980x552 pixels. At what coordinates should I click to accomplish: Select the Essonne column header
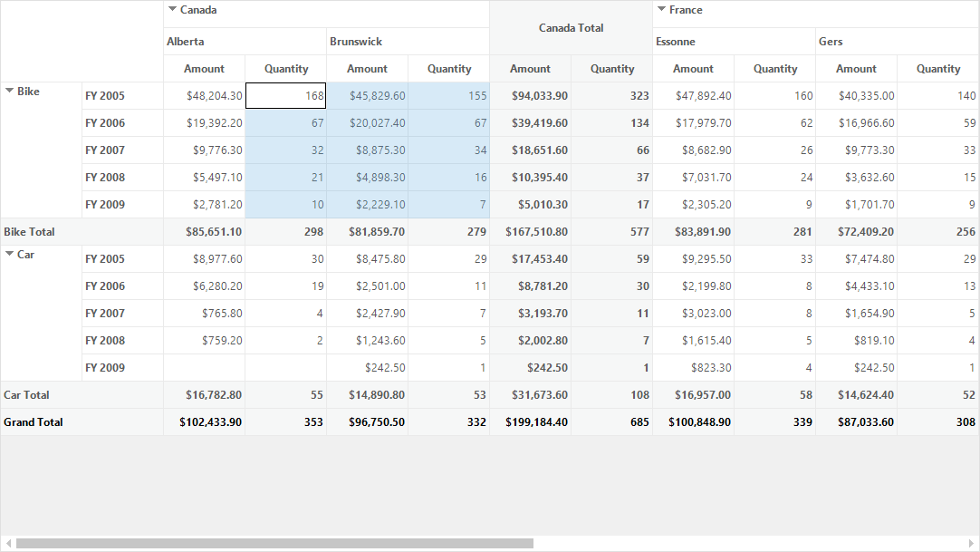point(735,42)
